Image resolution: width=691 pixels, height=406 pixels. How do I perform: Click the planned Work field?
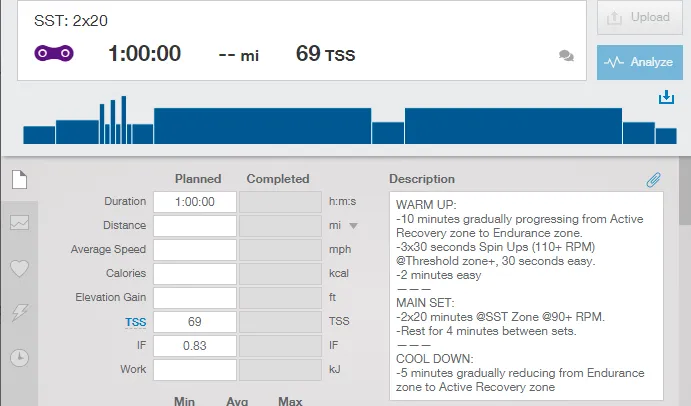(195, 369)
